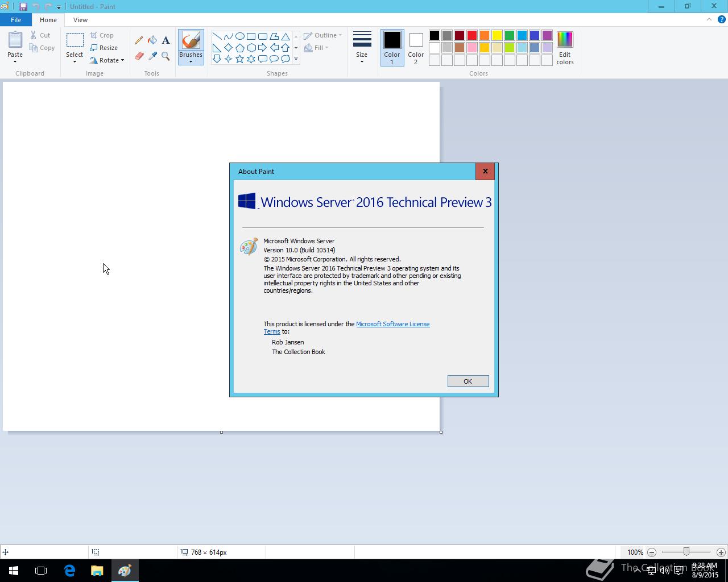Choose the Cloud callout shape

[286, 59]
